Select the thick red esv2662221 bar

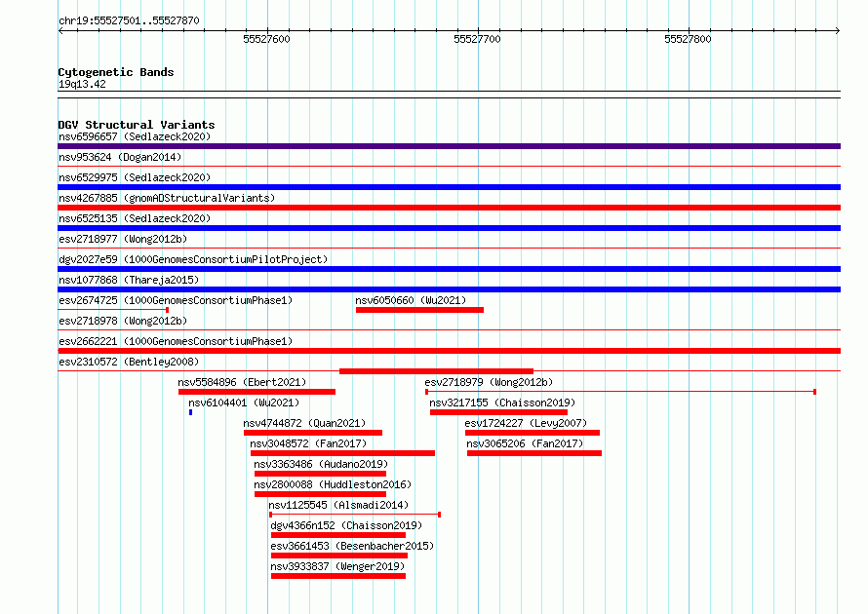(449, 351)
